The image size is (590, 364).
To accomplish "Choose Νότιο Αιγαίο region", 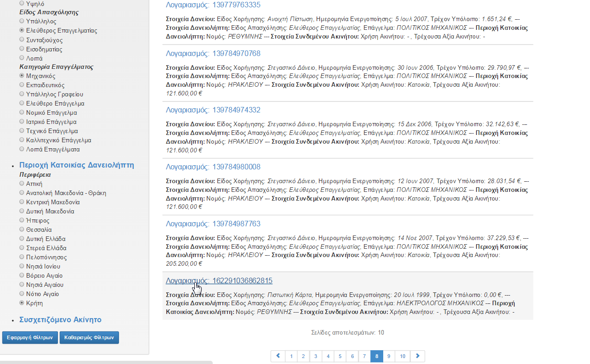I will 22,294.
